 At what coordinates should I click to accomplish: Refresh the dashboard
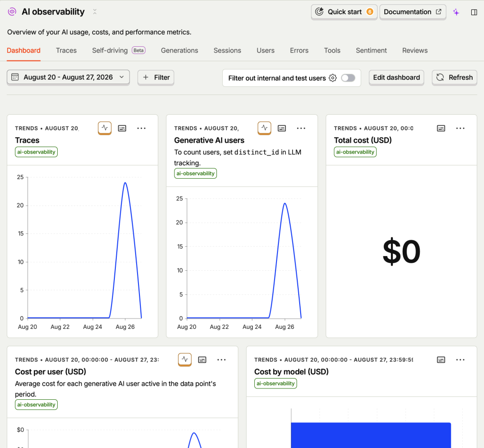(454, 78)
